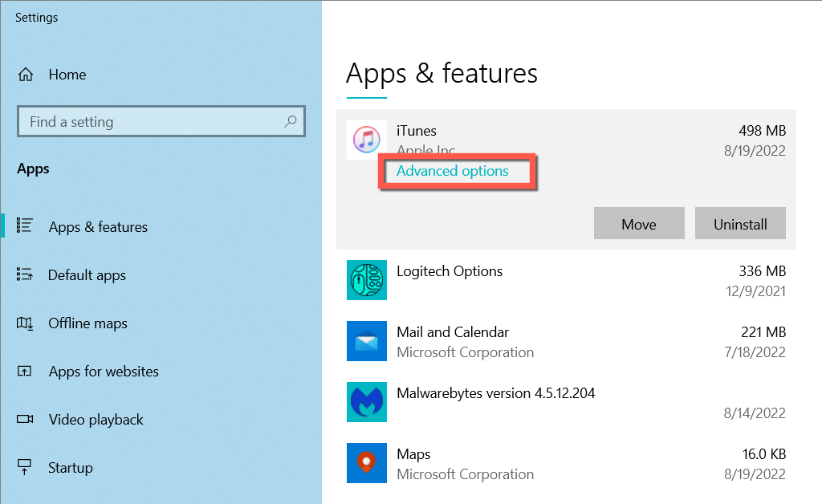Viewport: 822px width, 504px height.
Task: Click the Offline maps sidebar icon
Action: 24,323
